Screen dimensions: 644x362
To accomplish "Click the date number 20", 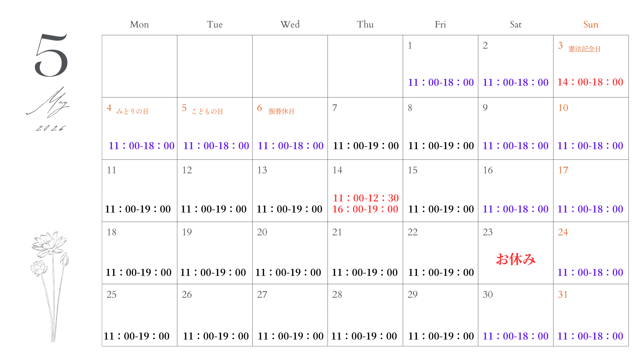I will (262, 232).
